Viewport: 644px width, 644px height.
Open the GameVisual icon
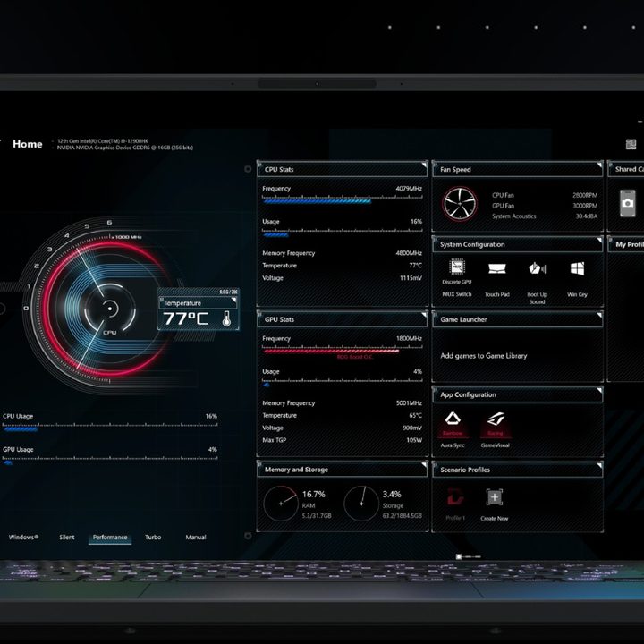496,419
